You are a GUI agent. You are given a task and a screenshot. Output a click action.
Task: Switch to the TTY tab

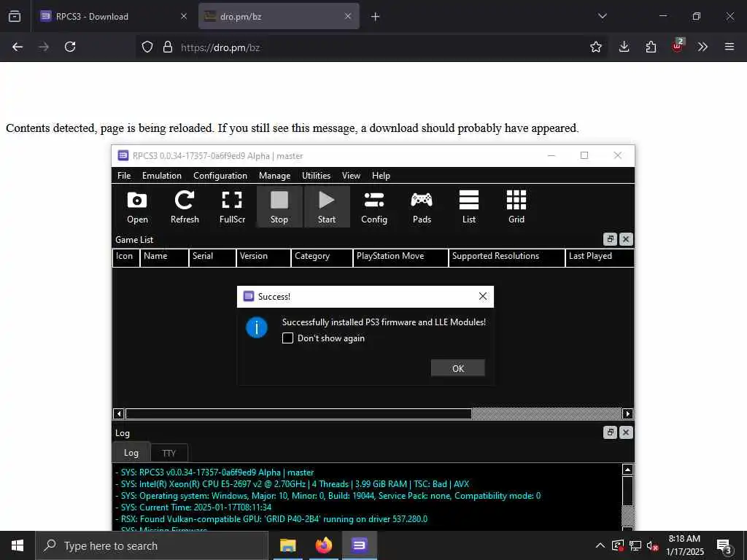(x=169, y=453)
